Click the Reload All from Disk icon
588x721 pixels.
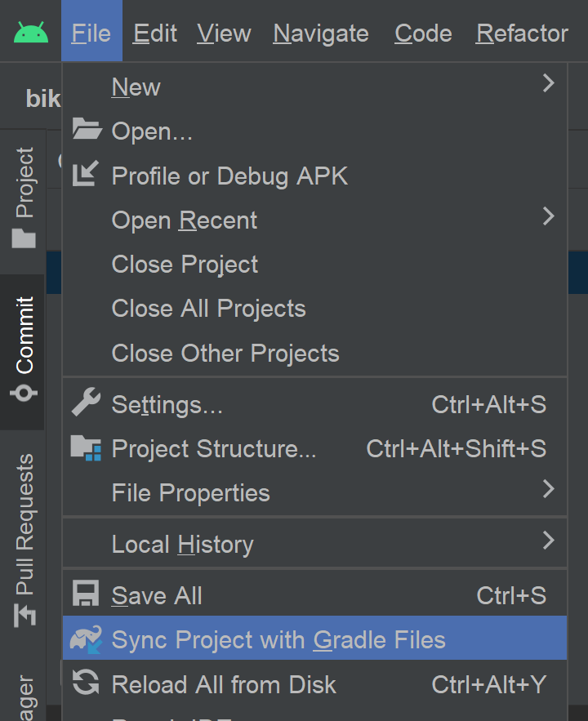[x=86, y=683]
